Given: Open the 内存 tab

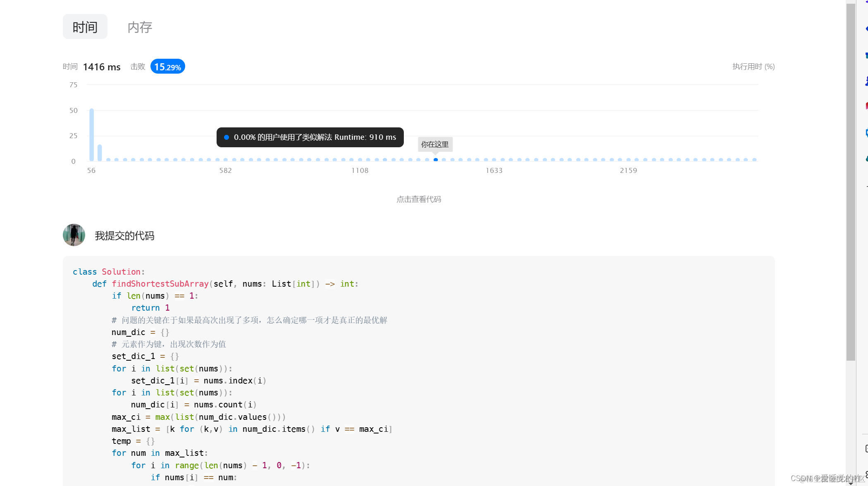Looking at the screenshot, I should pyautogui.click(x=140, y=27).
